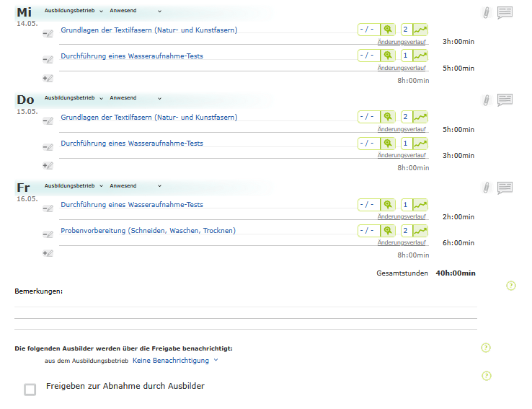This screenshot has width=532, height=409.
Task: Open attachment paperclip for Donnerstag 15.05.
Action: (486, 100)
